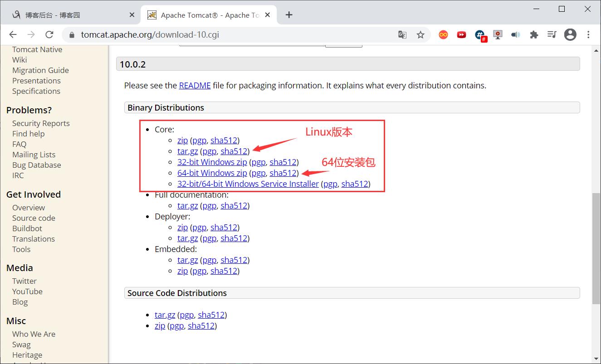Download 32-bit/64-bit Windows Service Installer
This screenshot has height=364, width=601.
pyautogui.click(x=248, y=184)
